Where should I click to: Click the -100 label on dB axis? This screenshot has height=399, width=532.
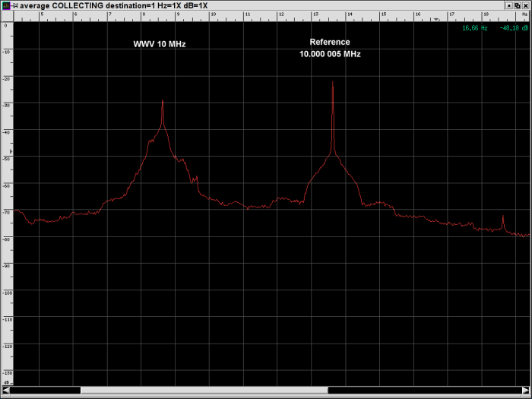click(7, 293)
